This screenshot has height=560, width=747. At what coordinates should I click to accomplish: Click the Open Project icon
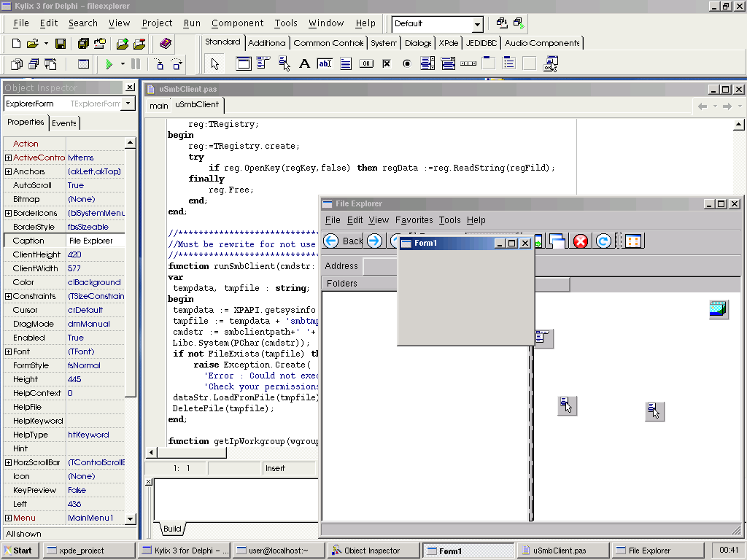100,44
